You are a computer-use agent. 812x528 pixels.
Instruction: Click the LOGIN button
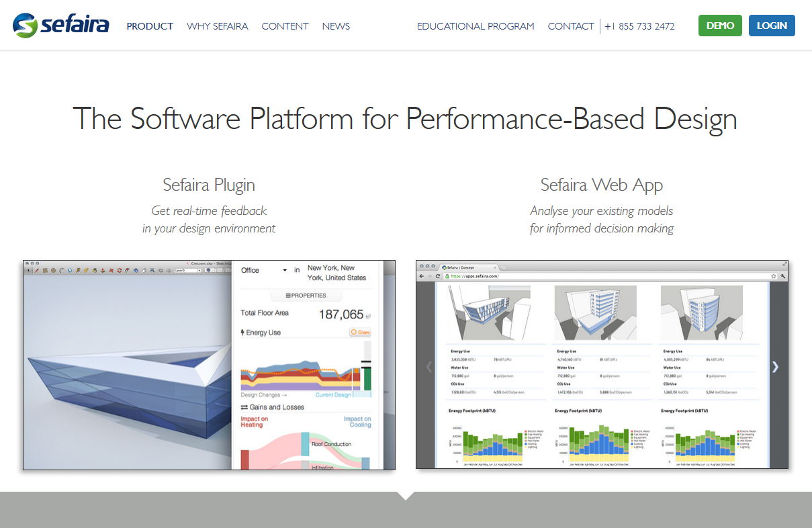pos(772,26)
